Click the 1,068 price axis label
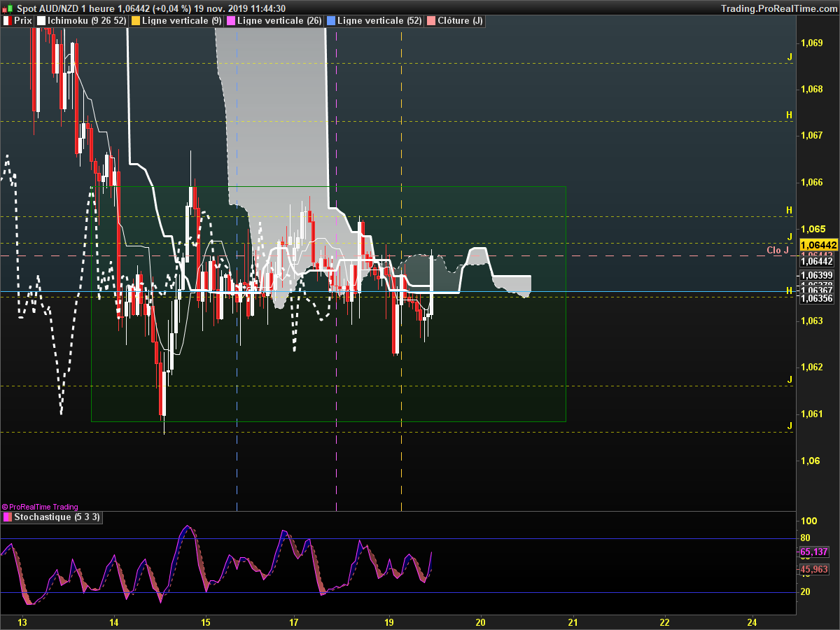The width and height of the screenshot is (840, 630). tap(812, 89)
